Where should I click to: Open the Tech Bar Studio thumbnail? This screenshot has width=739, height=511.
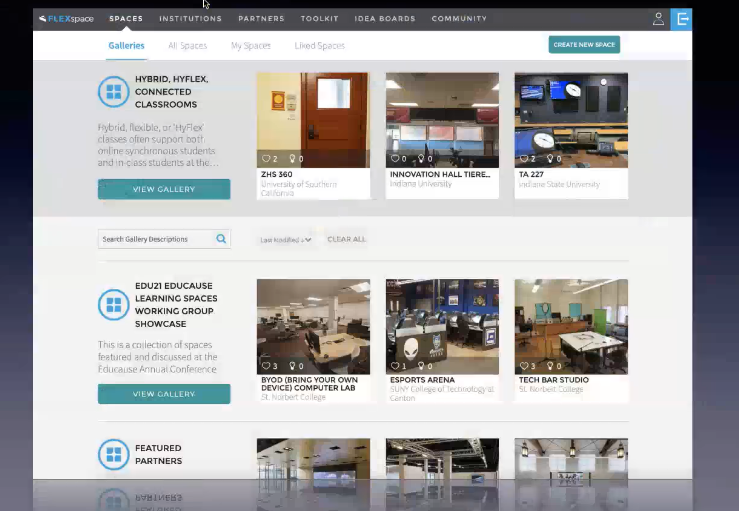tap(571, 327)
